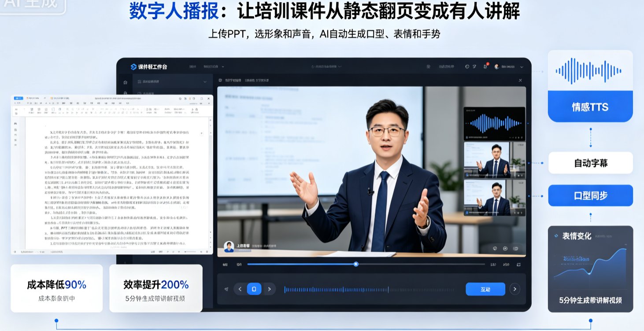Go to next slide arrow beside stop button
Image resolution: width=644 pixels, height=331 pixels.
(269, 289)
